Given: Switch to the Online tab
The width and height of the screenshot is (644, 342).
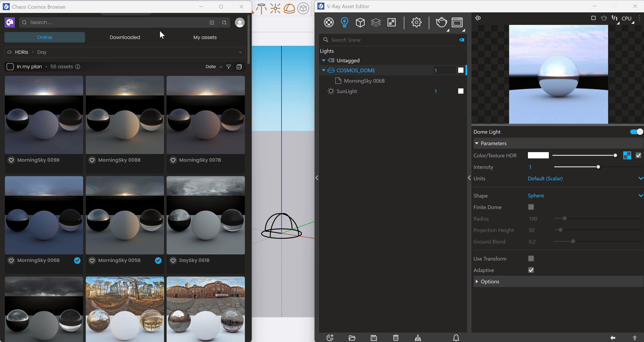Looking at the screenshot, I should (45, 37).
